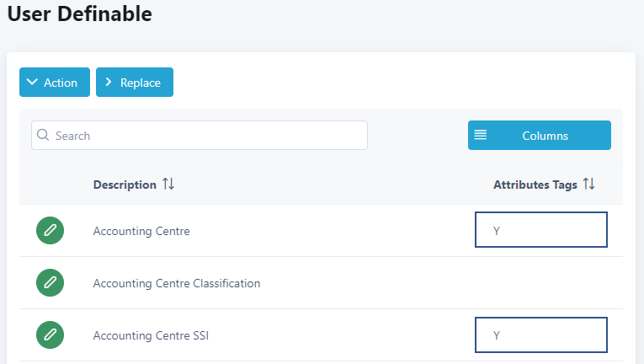Click the Accounting Centre SSI description text
This screenshot has height=364, width=644.
(151, 335)
